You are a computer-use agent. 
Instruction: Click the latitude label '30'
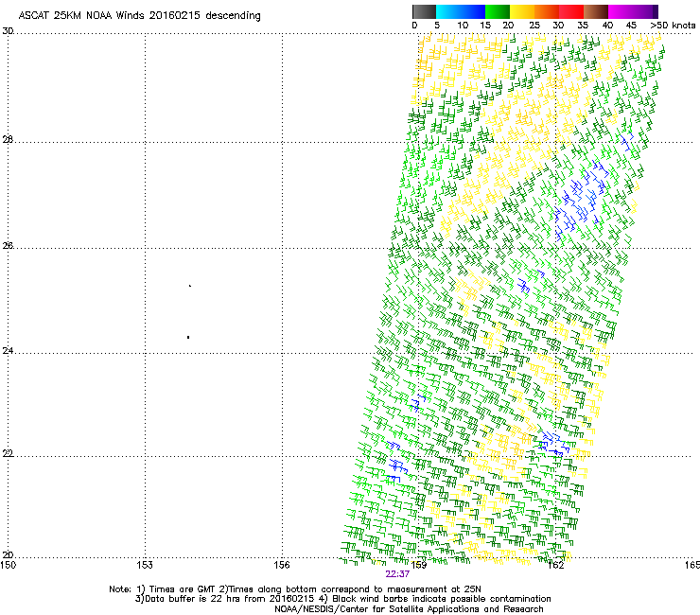tap(8, 31)
